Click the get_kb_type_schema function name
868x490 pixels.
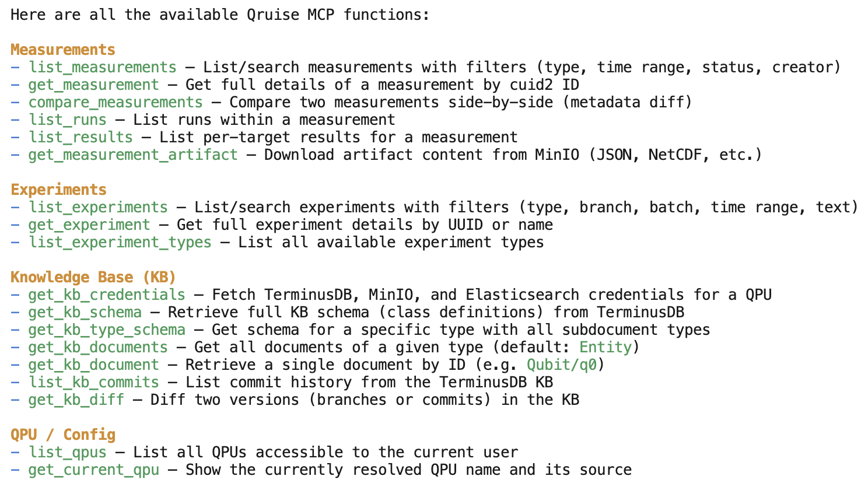(x=107, y=330)
